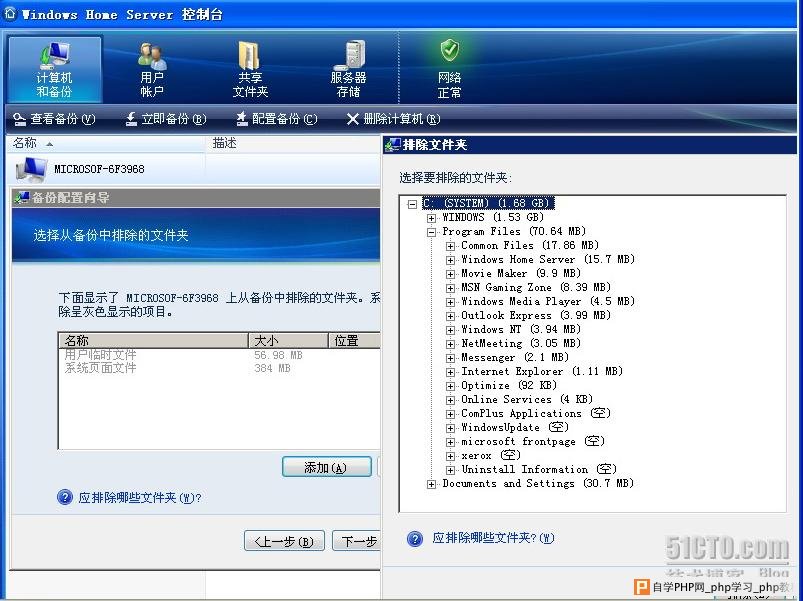Click the 描述 column header

292,144
